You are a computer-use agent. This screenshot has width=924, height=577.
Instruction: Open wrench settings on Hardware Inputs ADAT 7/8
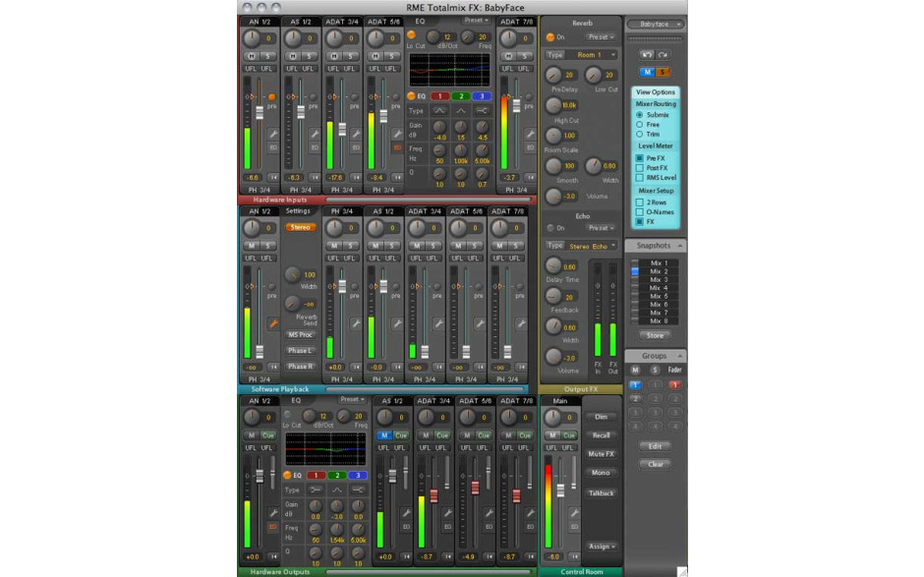(530, 134)
